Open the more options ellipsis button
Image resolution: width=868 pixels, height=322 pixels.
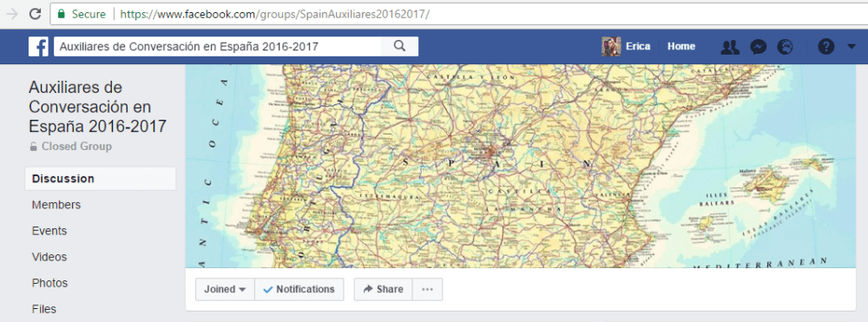[x=427, y=289]
